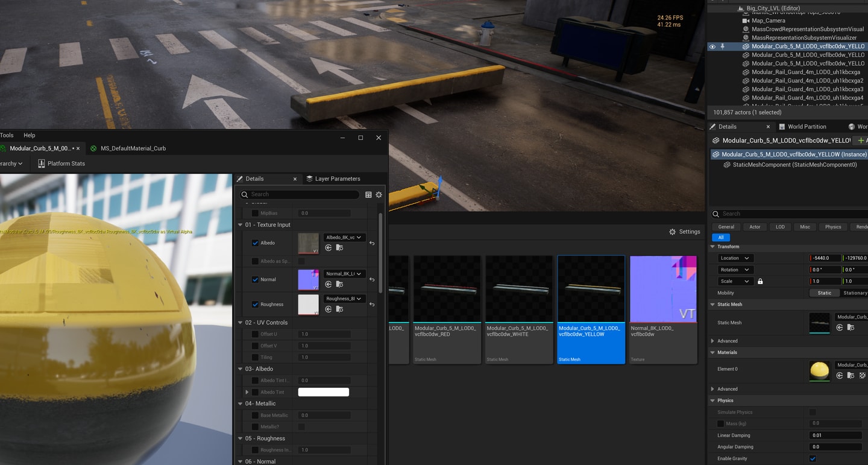Open the property matrix grid view icon
The height and width of the screenshot is (465, 868).
368,195
